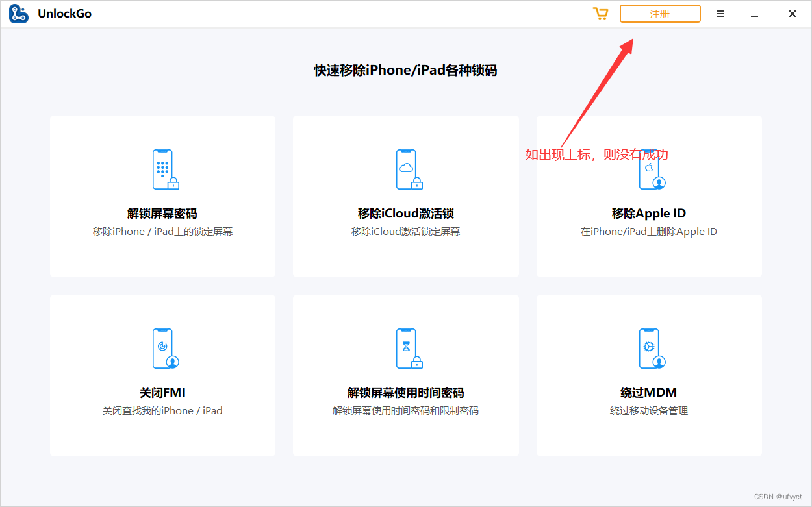This screenshot has width=812, height=507.
Task: Click the iCloud phone lock icon
Action: click(x=409, y=169)
